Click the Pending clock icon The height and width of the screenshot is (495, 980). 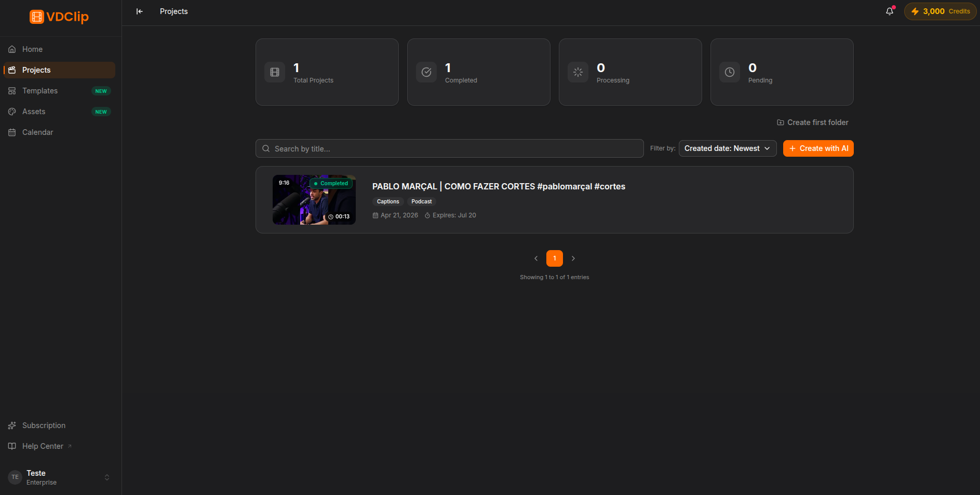(730, 72)
